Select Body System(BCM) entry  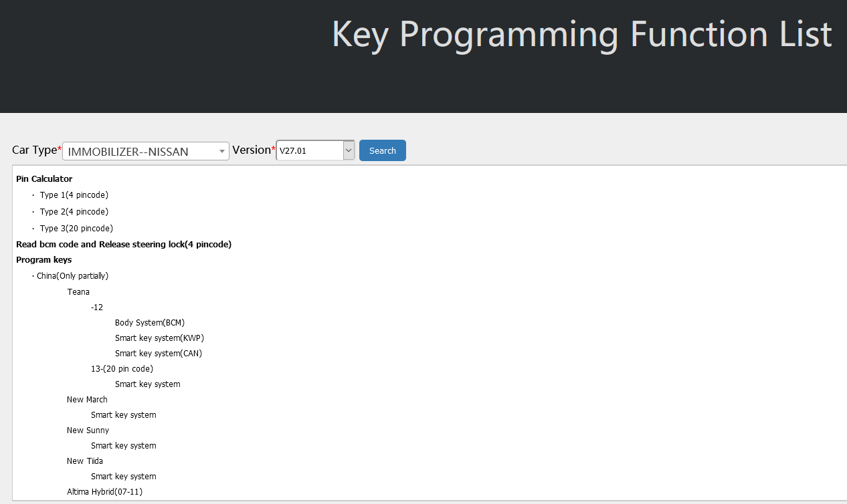[150, 322]
